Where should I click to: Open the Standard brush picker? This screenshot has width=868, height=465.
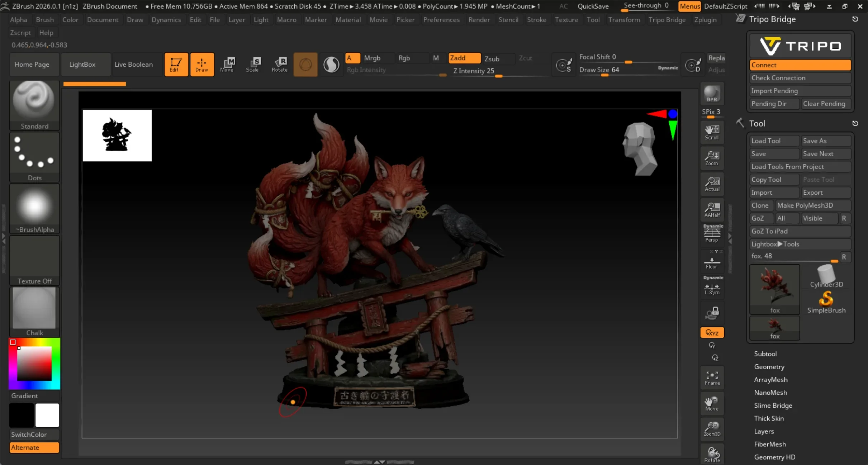click(34, 105)
